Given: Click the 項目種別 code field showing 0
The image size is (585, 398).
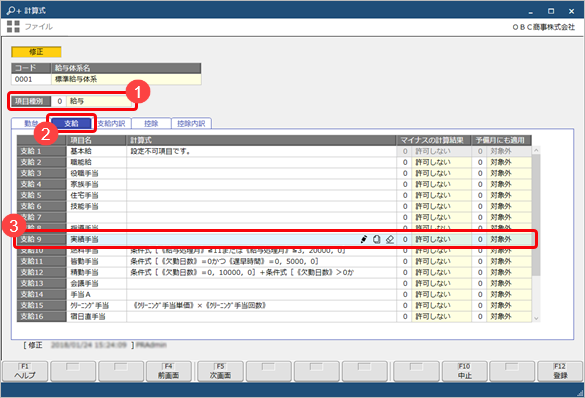Looking at the screenshot, I should point(59,101).
